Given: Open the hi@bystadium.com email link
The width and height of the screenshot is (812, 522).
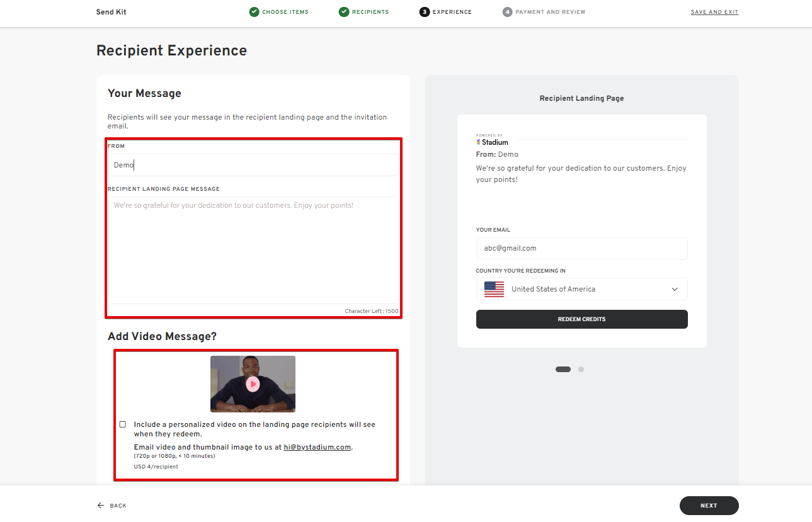Looking at the screenshot, I should (317, 447).
